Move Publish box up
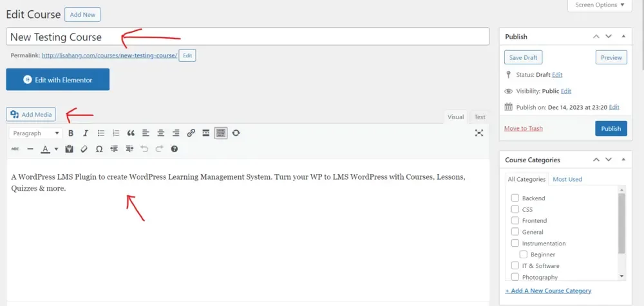Image resolution: width=644 pixels, height=306 pixels. coord(596,37)
